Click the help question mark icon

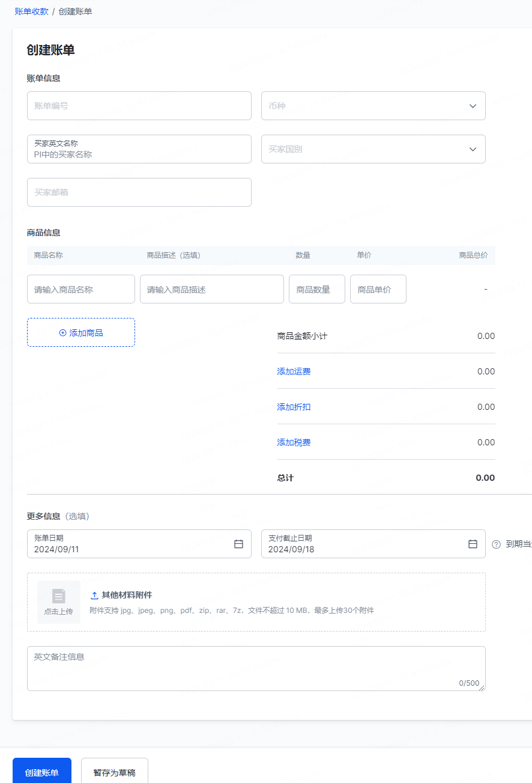tap(496, 544)
